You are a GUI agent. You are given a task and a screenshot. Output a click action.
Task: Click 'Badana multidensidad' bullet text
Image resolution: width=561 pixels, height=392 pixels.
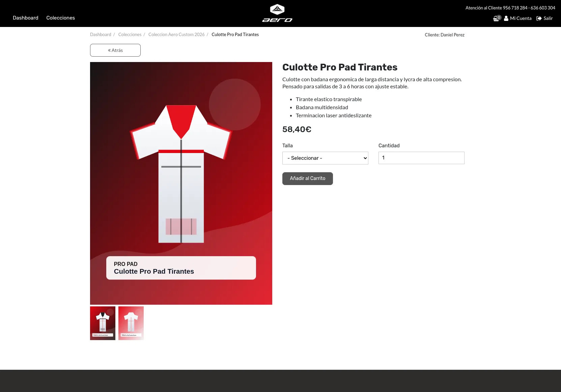tap(322, 107)
